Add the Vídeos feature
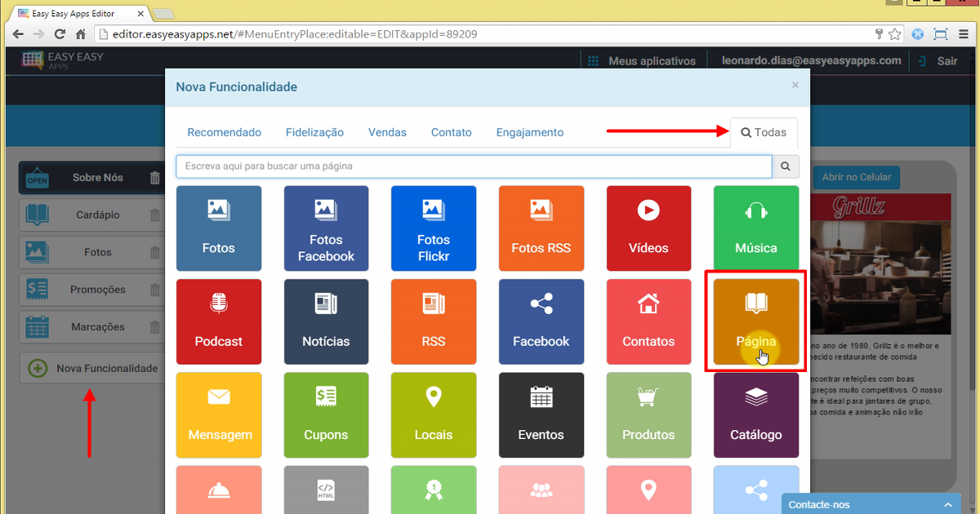Viewport: 980px width, 514px height. [x=648, y=228]
